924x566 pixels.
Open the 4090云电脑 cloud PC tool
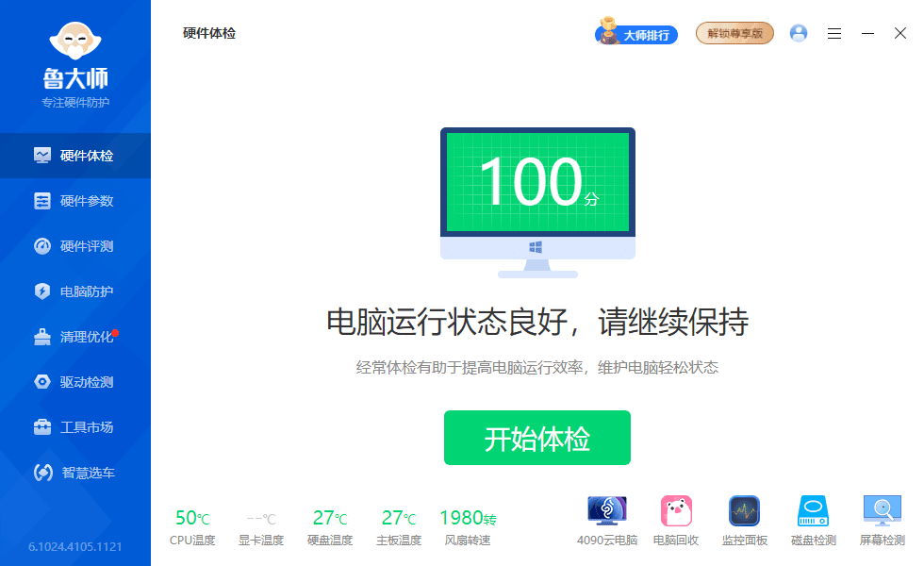607,518
